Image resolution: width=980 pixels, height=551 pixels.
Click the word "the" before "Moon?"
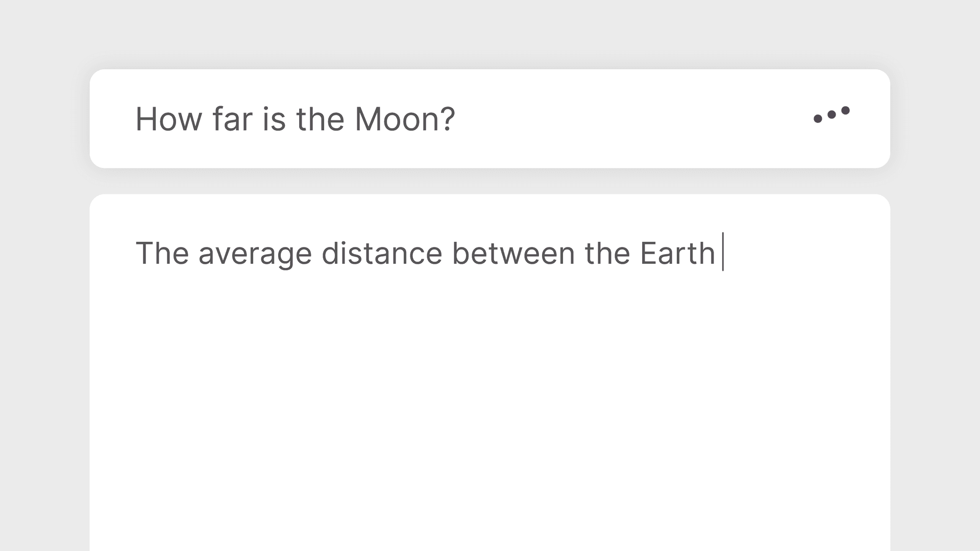click(320, 119)
